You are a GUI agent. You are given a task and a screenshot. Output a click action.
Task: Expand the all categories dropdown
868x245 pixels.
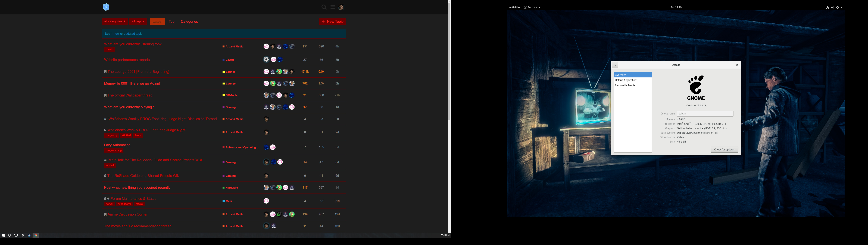click(115, 22)
